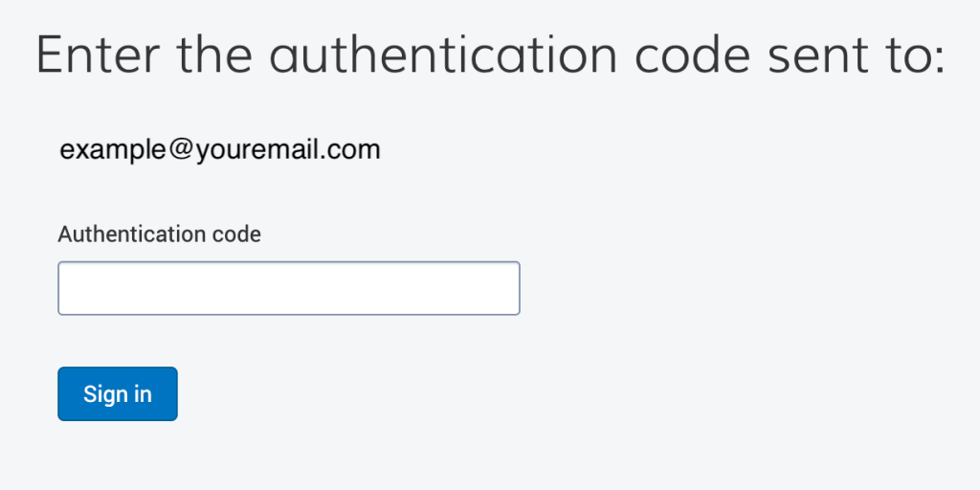Select the example@youremail.com address text

click(x=220, y=150)
